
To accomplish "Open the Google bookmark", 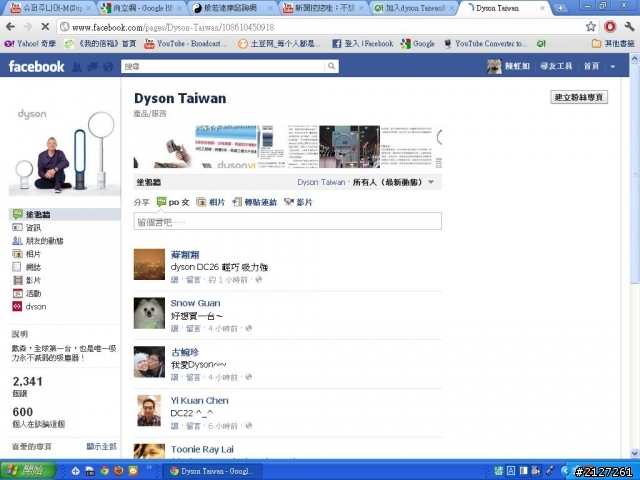I will click(x=418, y=44).
